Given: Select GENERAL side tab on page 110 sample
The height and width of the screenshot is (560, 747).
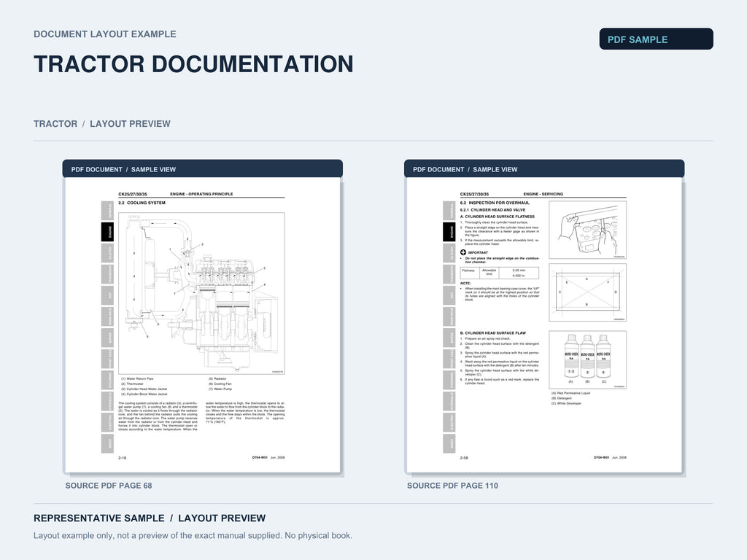Looking at the screenshot, I should point(449,211).
